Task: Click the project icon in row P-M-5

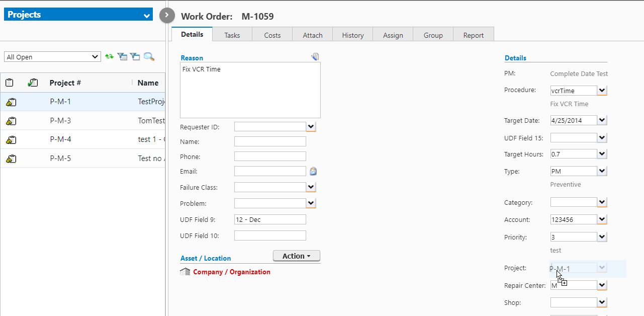Action: click(11, 159)
